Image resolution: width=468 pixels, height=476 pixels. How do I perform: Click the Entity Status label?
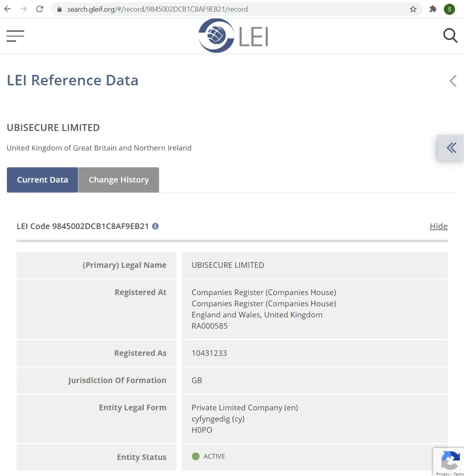tap(142, 457)
